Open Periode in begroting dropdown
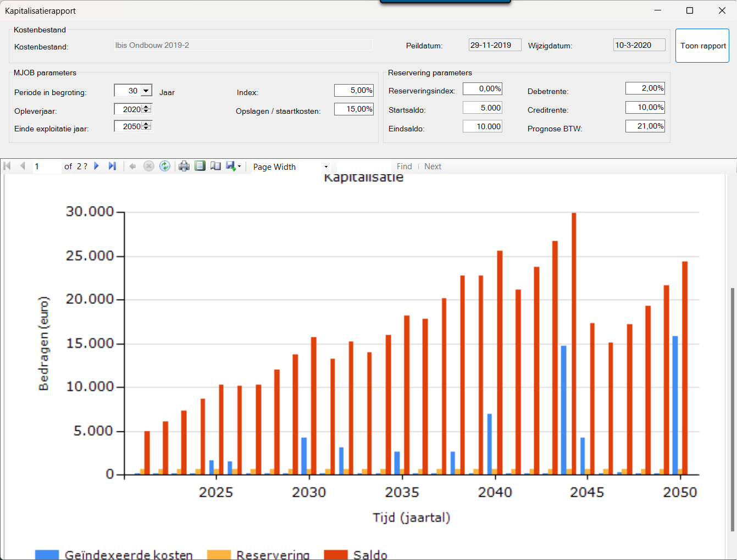The height and width of the screenshot is (560, 737). (146, 91)
